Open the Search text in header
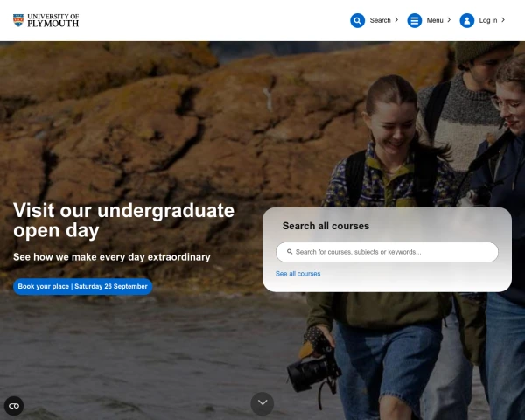 (x=380, y=20)
